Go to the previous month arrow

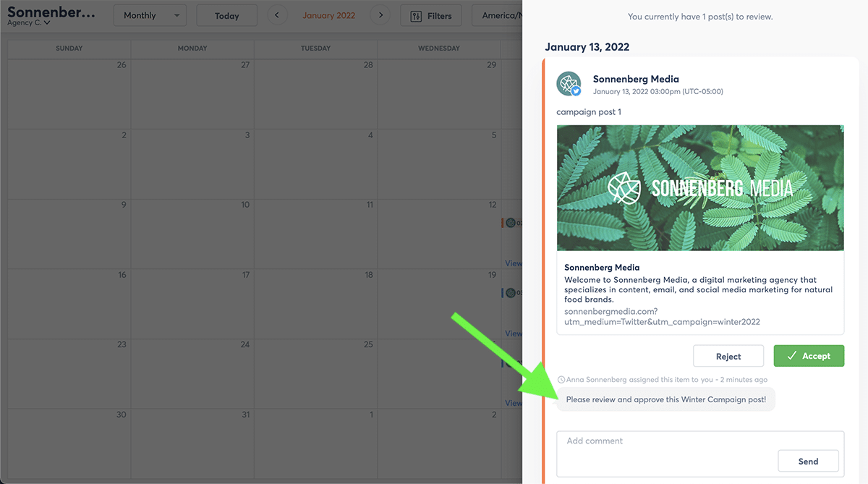[277, 15]
